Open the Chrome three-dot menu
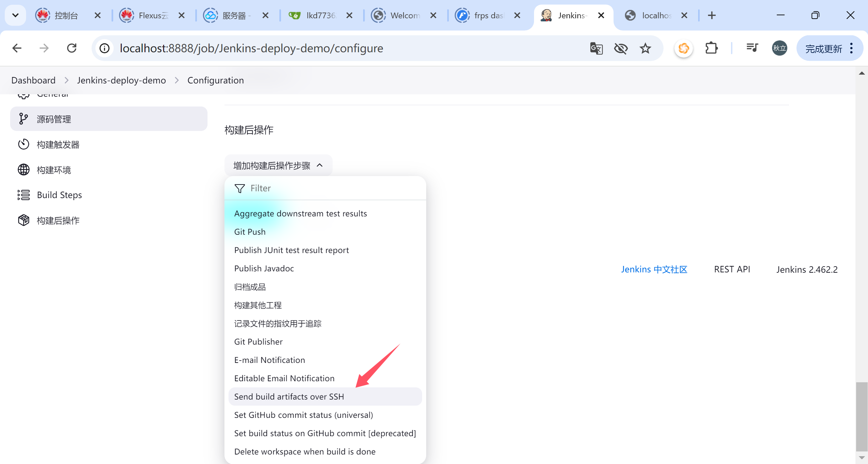The height and width of the screenshot is (464, 868). (x=851, y=49)
